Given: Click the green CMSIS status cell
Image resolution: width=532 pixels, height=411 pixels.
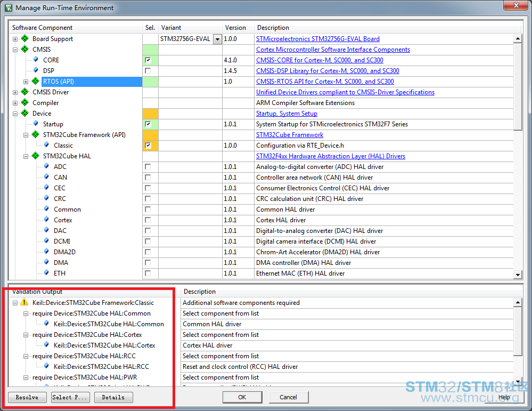Looking at the screenshot, I should tap(150, 50).
